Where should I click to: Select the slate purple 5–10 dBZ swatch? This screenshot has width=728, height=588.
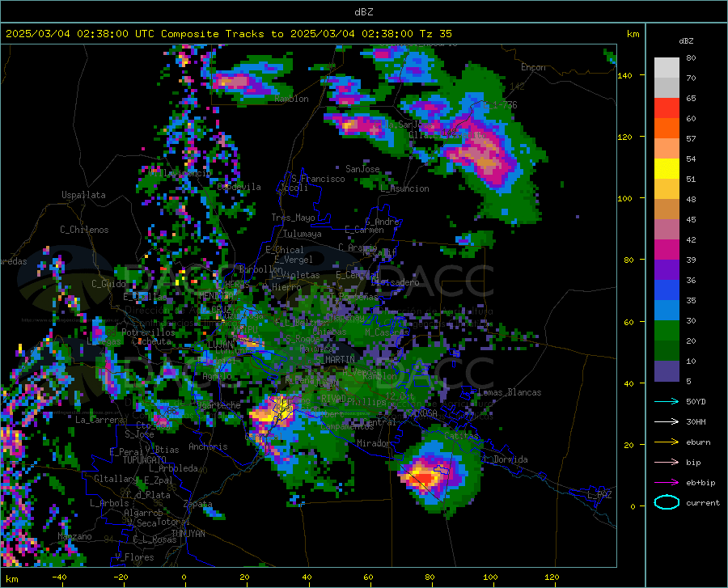point(667,371)
